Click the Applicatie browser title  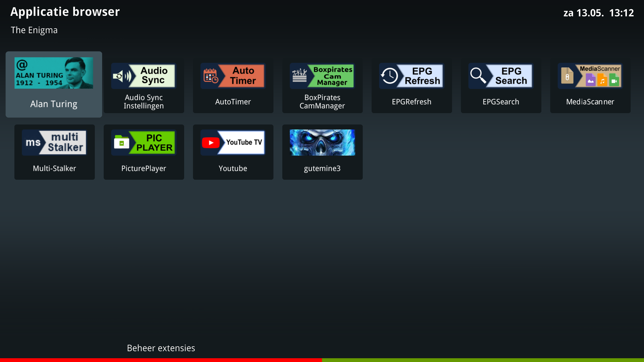[65, 12]
